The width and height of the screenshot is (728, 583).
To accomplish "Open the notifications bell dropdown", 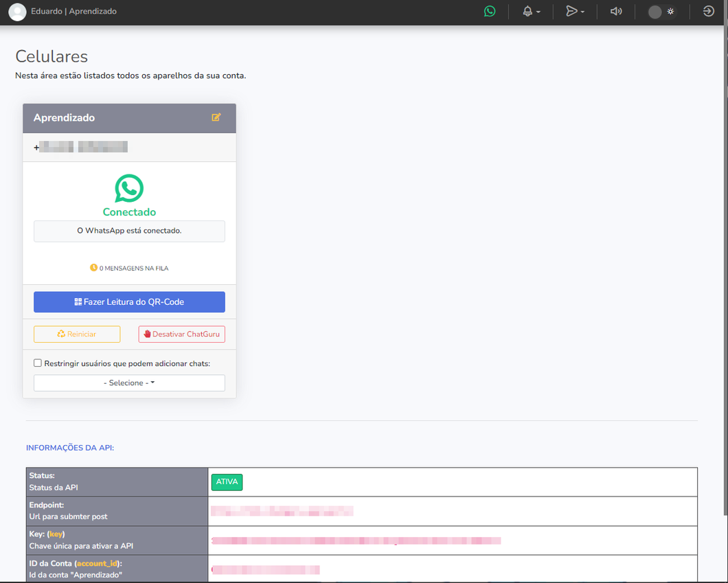I will (x=531, y=12).
